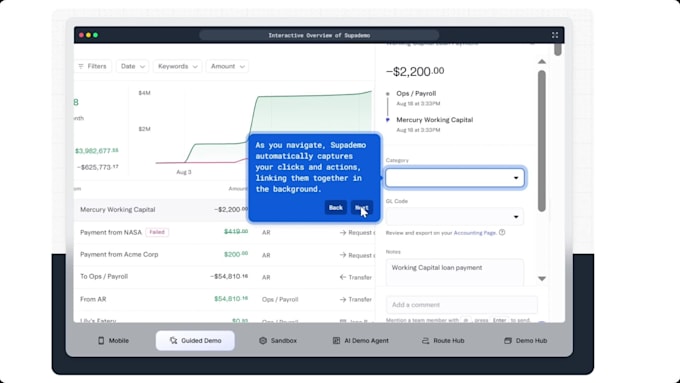Expand the GL Code dropdown

[454, 216]
